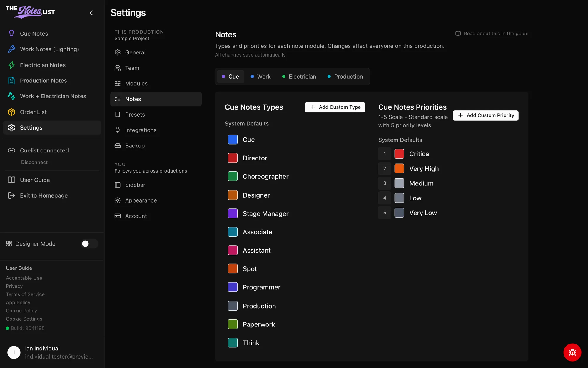The height and width of the screenshot is (368, 588).
Task: Click The Notes List logo
Action: 30,12
